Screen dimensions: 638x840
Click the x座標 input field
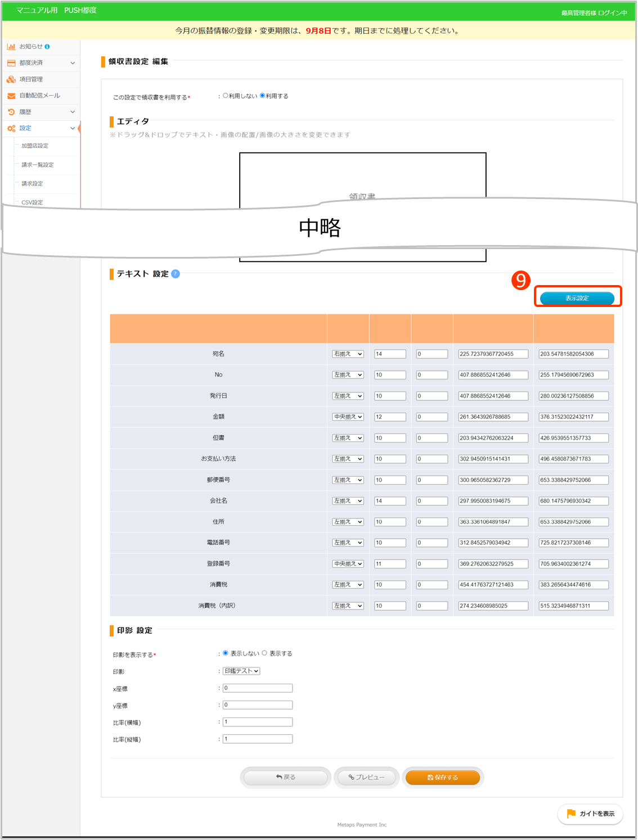(258, 688)
